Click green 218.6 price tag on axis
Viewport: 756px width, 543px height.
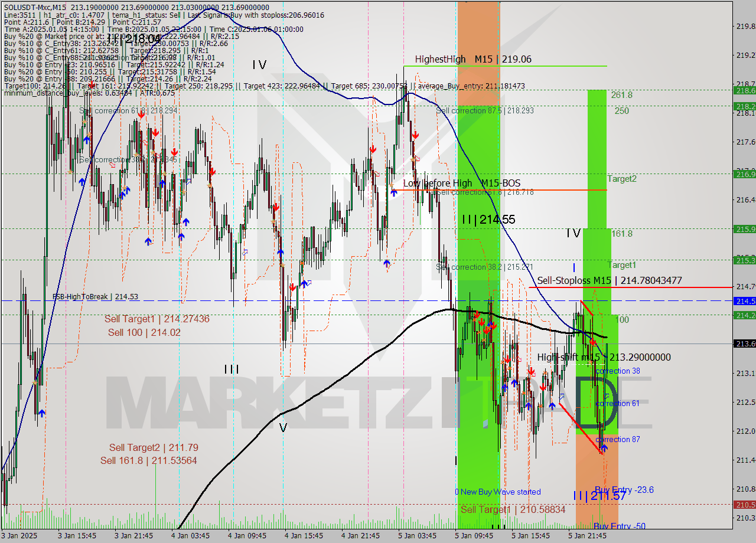[744, 90]
